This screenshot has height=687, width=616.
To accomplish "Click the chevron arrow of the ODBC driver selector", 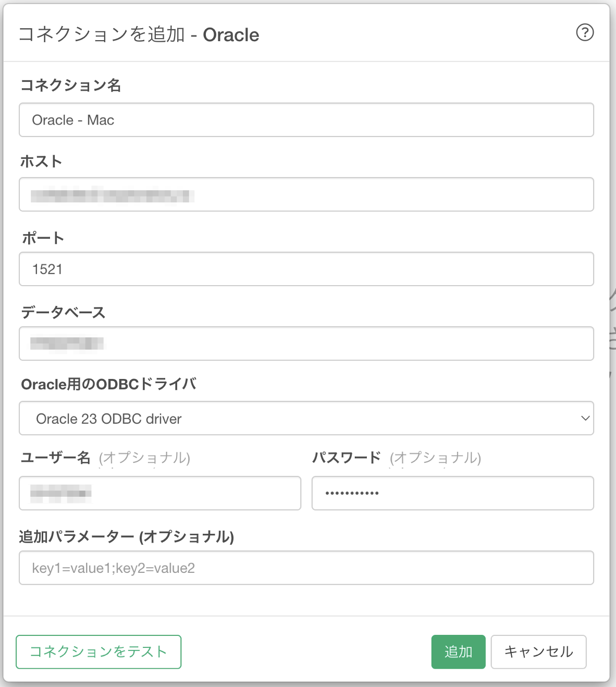I will (585, 418).
